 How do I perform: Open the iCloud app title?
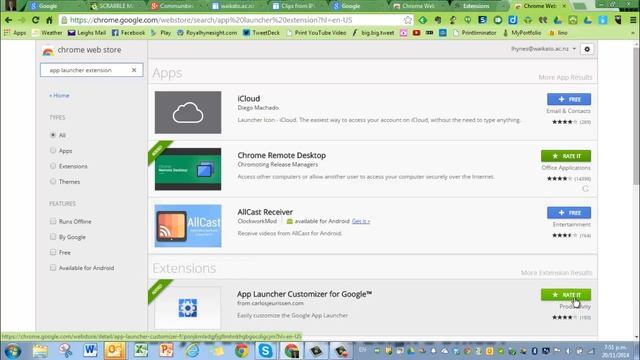coord(249,99)
